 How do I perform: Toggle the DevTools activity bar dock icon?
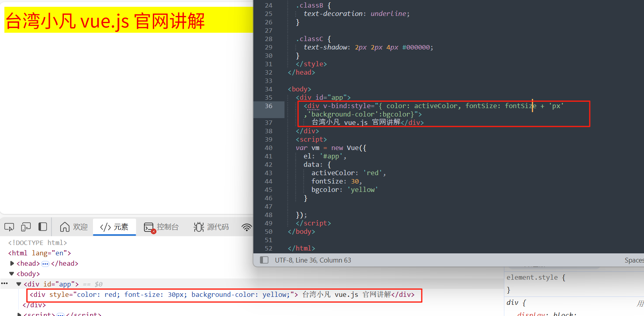point(43,227)
